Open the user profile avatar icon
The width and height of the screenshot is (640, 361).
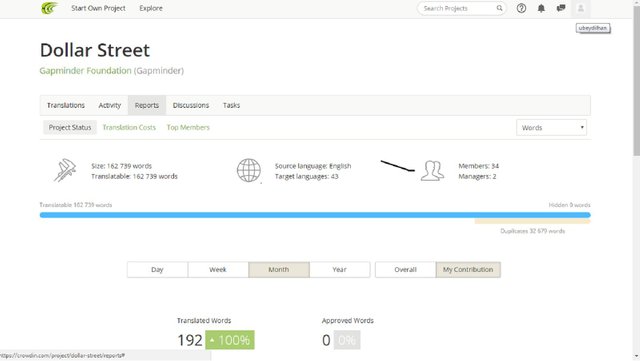(x=580, y=8)
